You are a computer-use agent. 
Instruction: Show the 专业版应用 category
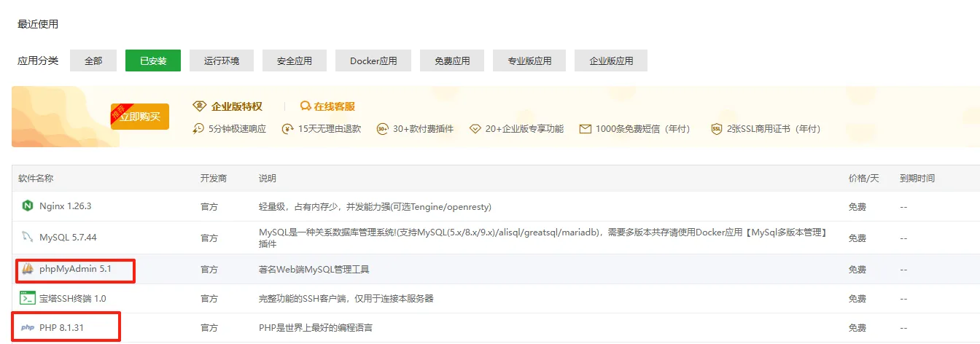pos(529,61)
